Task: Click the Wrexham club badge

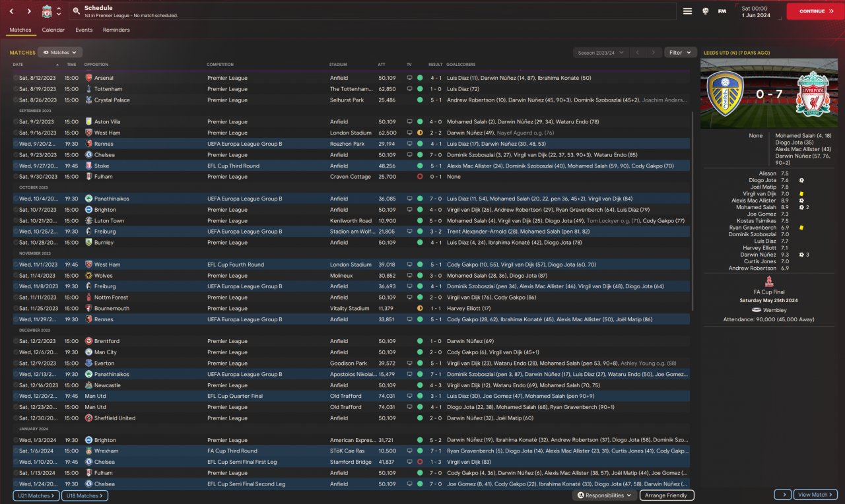Action: [89, 451]
